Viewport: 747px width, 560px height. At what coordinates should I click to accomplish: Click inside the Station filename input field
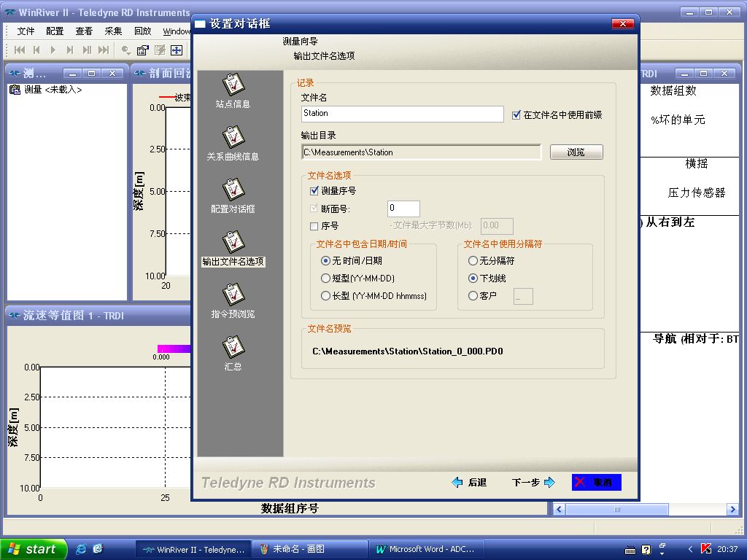[x=401, y=114]
